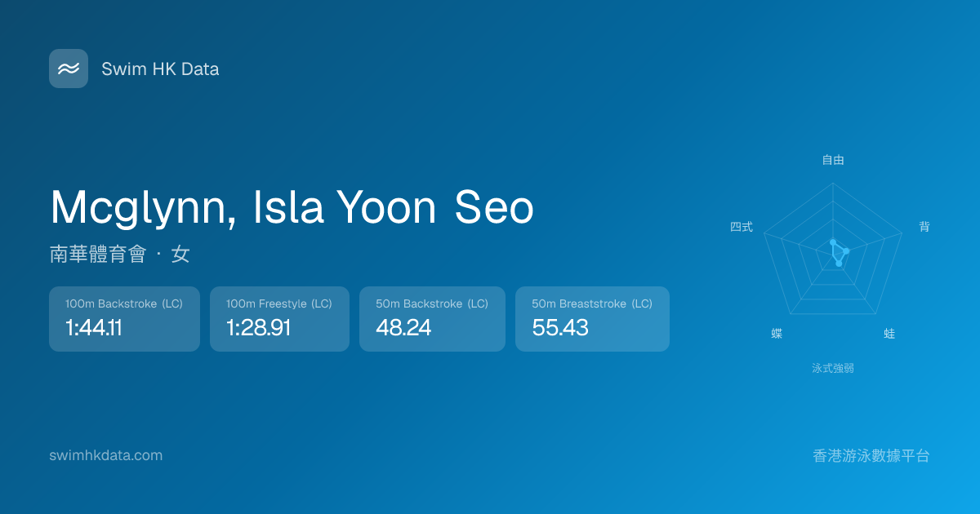This screenshot has height=514, width=980.
Task: Select the swimmer name Mcglynn, Isla Yoon Seo
Action: point(292,207)
